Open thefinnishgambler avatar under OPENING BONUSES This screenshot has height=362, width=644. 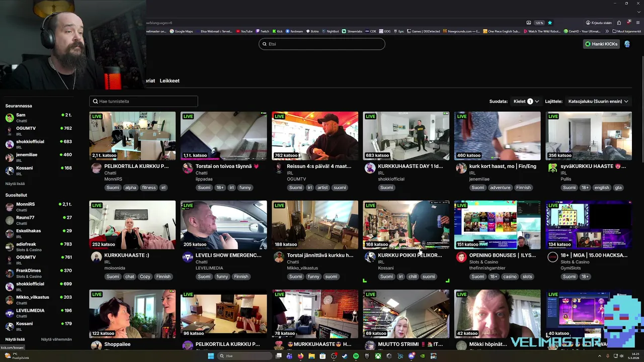pos(461,257)
